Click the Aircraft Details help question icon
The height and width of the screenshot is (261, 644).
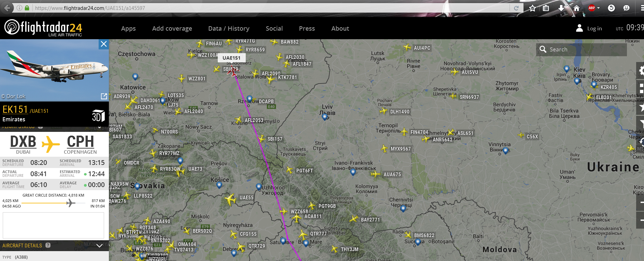point(48,245)
